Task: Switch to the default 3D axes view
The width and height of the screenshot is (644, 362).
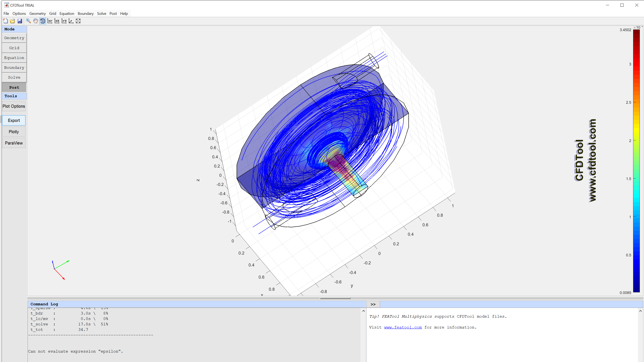Action: (x=71, y=21)
